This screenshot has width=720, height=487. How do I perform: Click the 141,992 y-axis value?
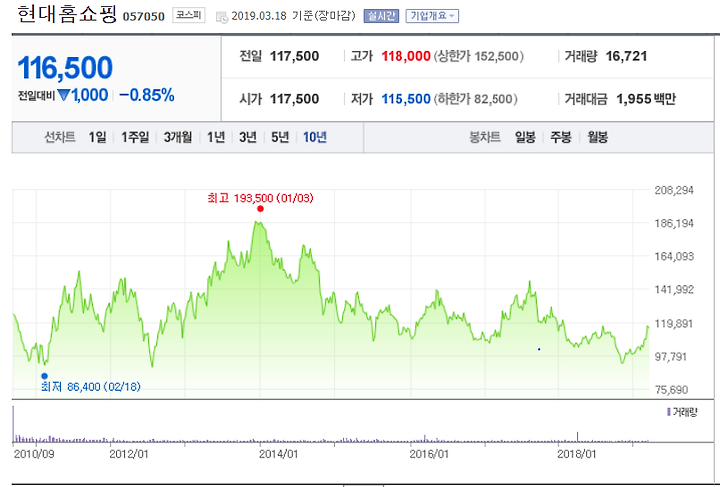pos(674,290)
